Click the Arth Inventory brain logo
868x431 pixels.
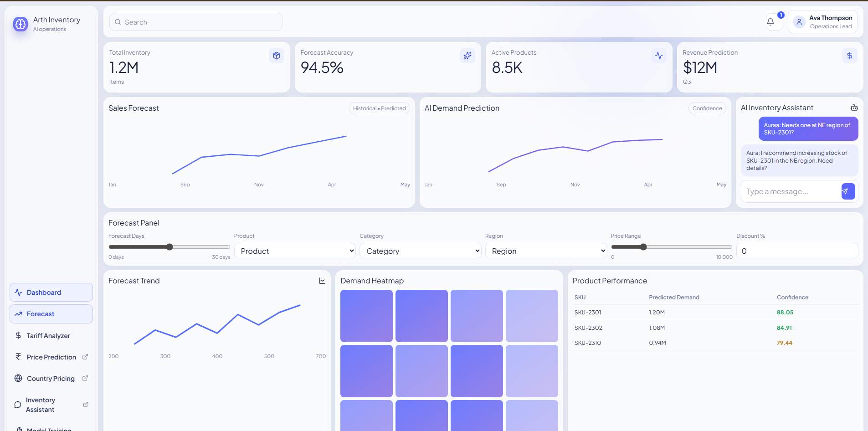click(x=21, y=24)
